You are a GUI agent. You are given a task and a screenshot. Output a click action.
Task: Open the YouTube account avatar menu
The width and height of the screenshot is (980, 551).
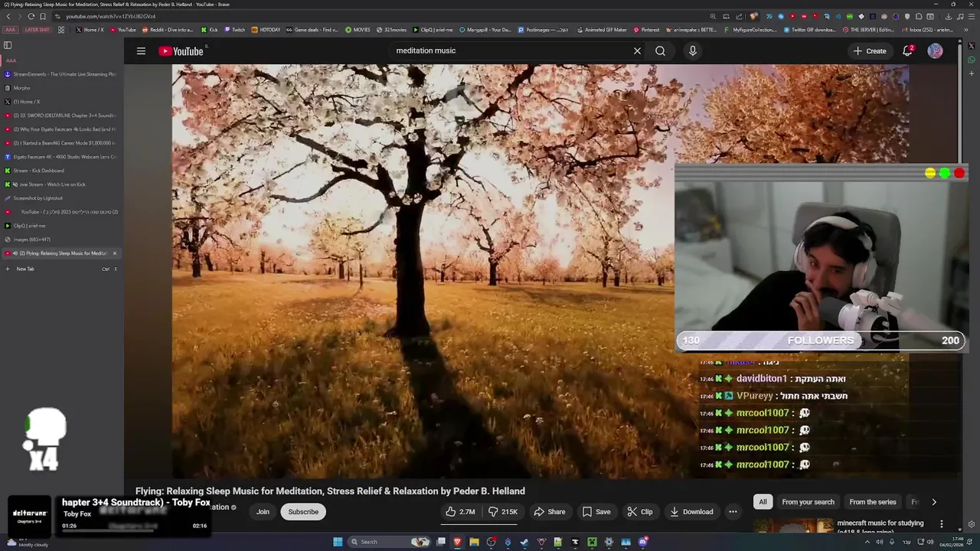click(x=935, y=51)
